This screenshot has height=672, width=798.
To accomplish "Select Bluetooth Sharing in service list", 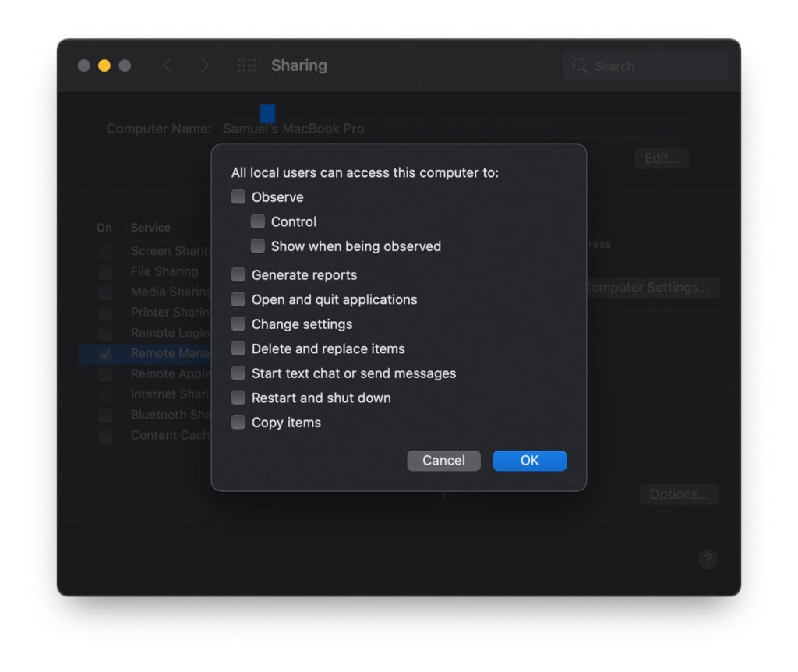I will (171, 415).
